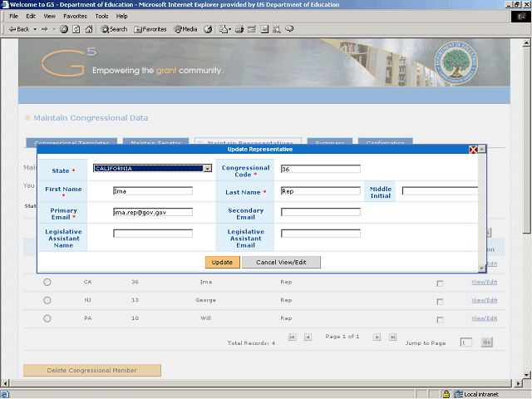Click the Stop loading icon
This screenshot has width=532, height=399.
pos(65,29)
